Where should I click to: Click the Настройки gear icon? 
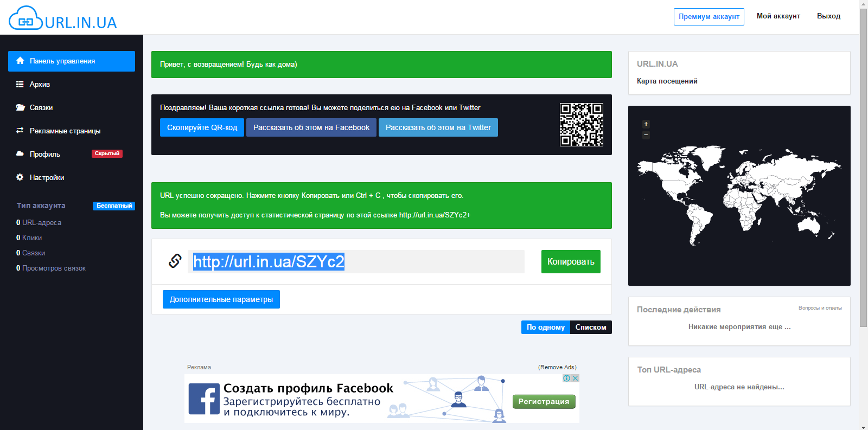pos(20,177)
